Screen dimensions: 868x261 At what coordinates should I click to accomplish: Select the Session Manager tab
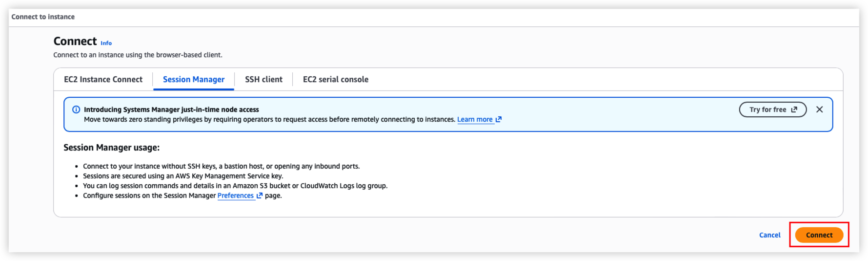(x=194, y=79)
